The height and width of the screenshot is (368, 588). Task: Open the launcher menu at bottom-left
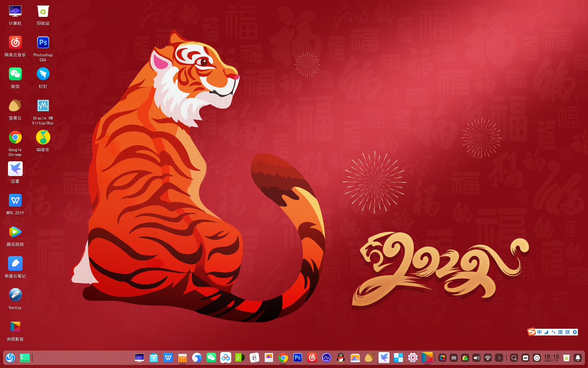(x=10, y=358)
